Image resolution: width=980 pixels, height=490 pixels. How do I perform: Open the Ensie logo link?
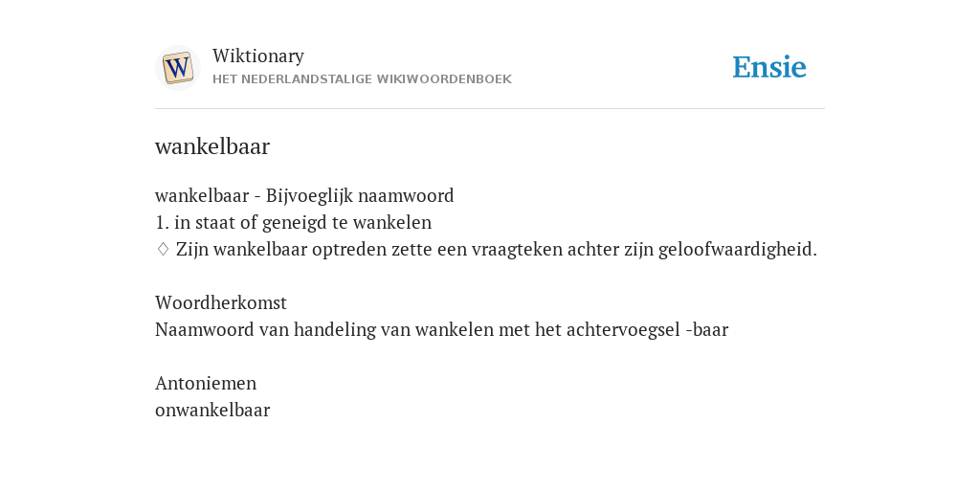[x=769, y=67]
